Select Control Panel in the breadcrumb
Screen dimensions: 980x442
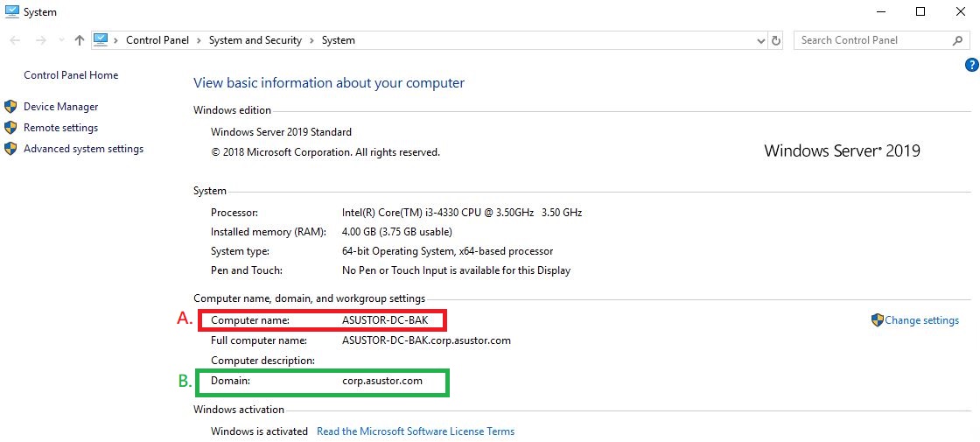157,40
